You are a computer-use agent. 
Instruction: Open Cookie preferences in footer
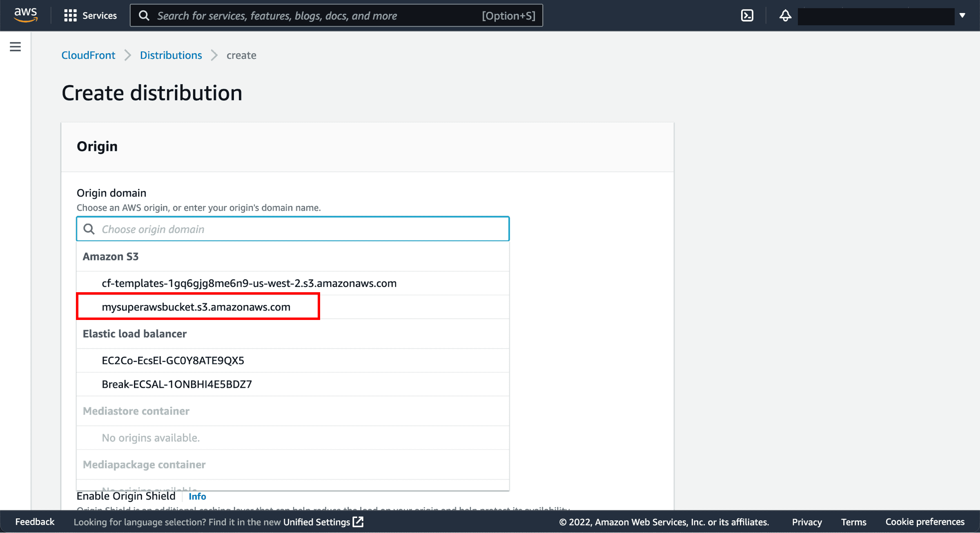[x=925, y=522]
